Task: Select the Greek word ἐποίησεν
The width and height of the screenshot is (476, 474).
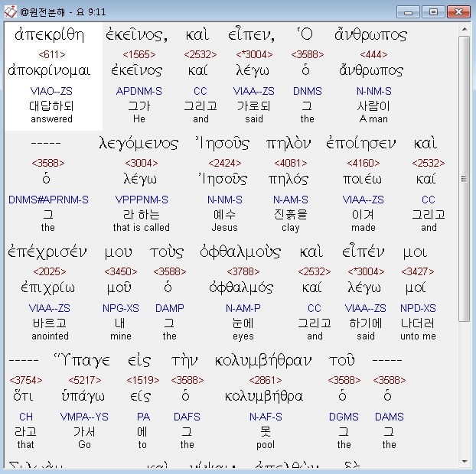Action: pos(360,144)
